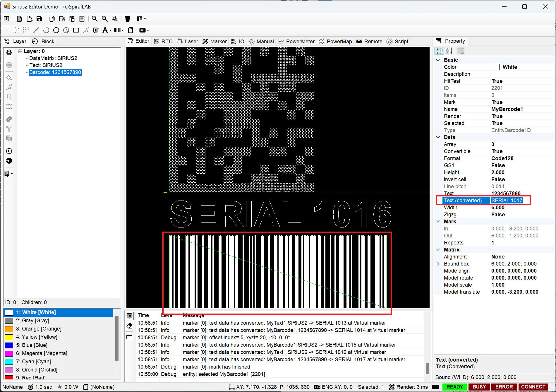Viewport: 556px width, 392px height.
Task: Click the Paste icon
Action: click(x=72, y=19)
